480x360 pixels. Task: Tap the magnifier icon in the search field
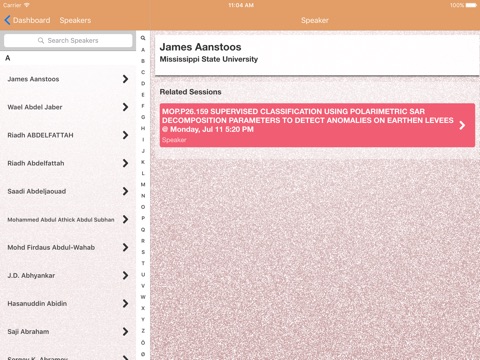[41, 41]
